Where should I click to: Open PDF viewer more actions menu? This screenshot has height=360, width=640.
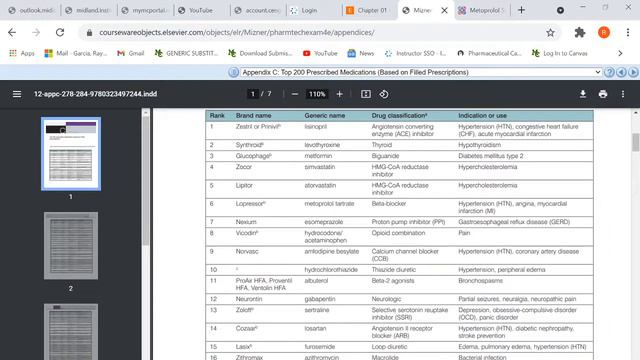623,94
